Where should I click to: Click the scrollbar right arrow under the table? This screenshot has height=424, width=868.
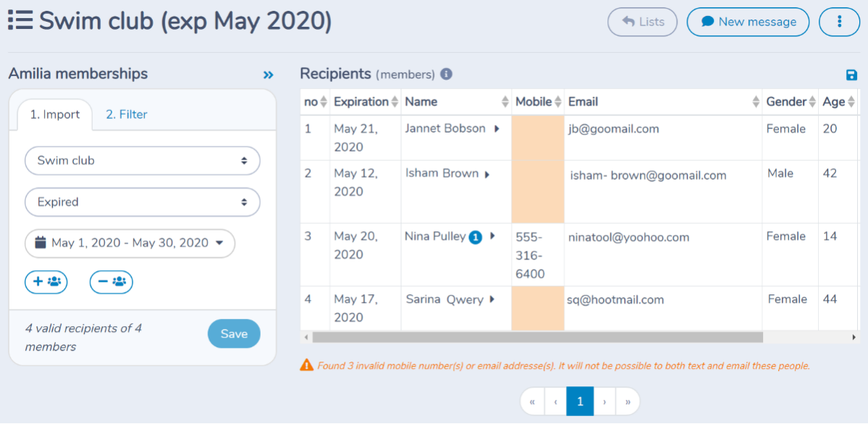tap(854, 337)
